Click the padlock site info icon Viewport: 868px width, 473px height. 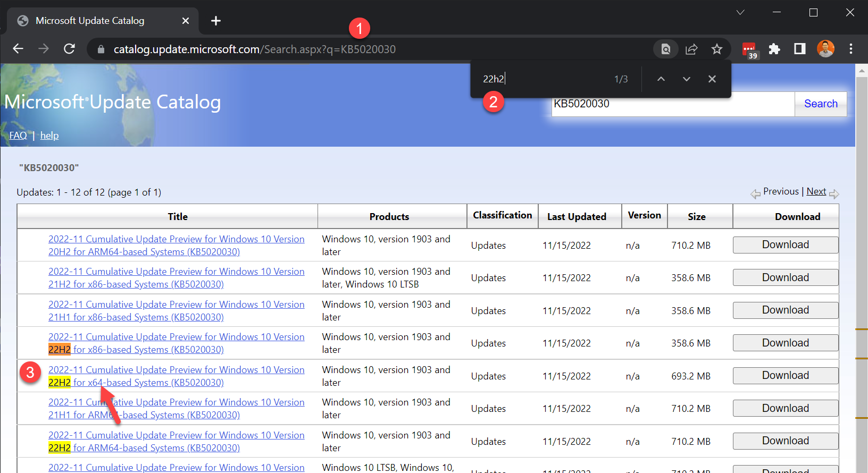tap(101, 49)
